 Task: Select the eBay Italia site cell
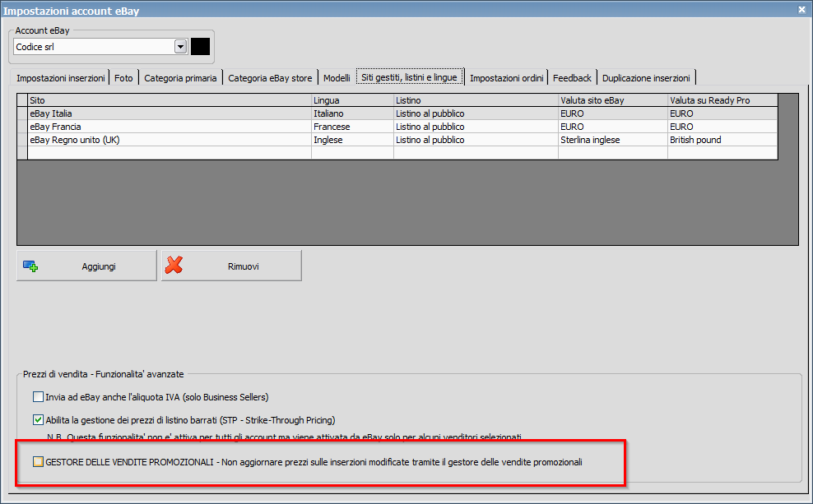tap(169, 113)
